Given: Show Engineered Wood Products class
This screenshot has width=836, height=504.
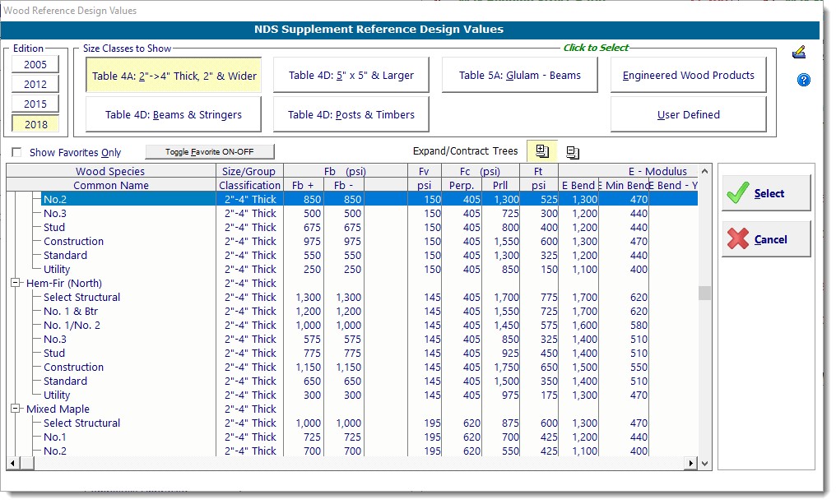Looking at the screenshot, I should coord(688,75).
